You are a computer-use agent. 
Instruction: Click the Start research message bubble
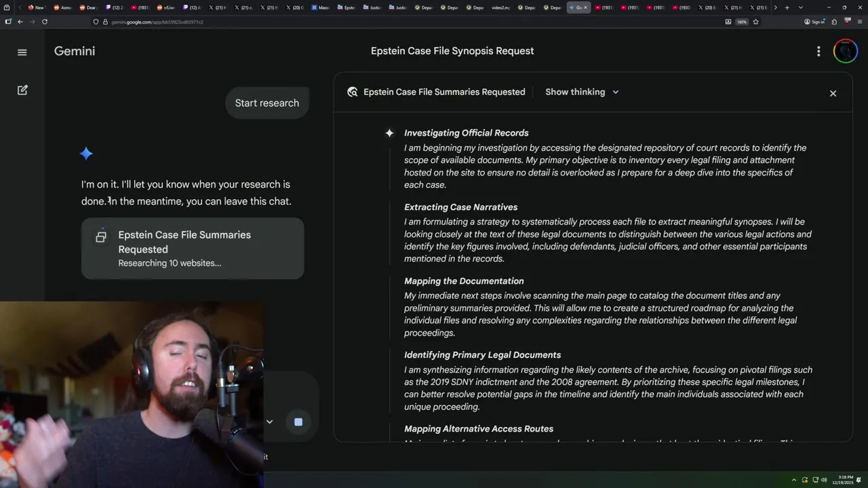(267, 103)
